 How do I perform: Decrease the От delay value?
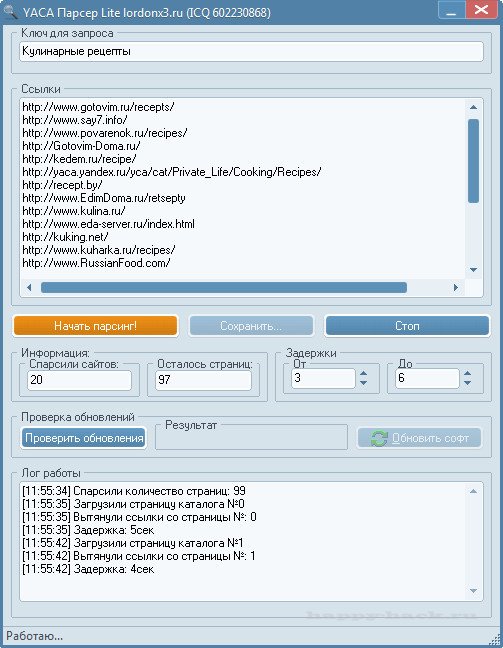363,383
